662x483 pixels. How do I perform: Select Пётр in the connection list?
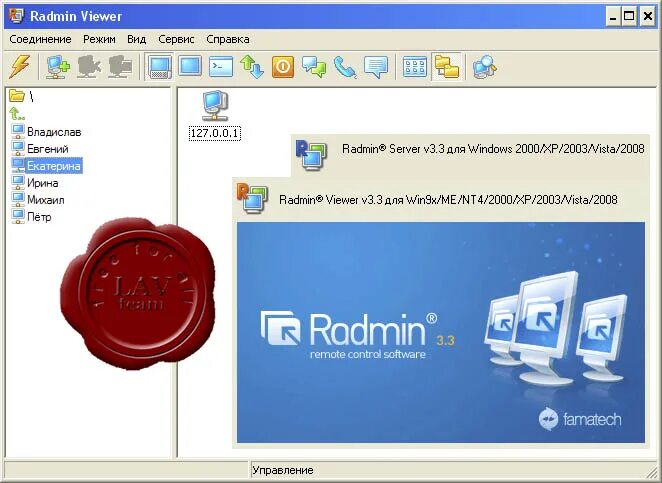pos(39,217)
